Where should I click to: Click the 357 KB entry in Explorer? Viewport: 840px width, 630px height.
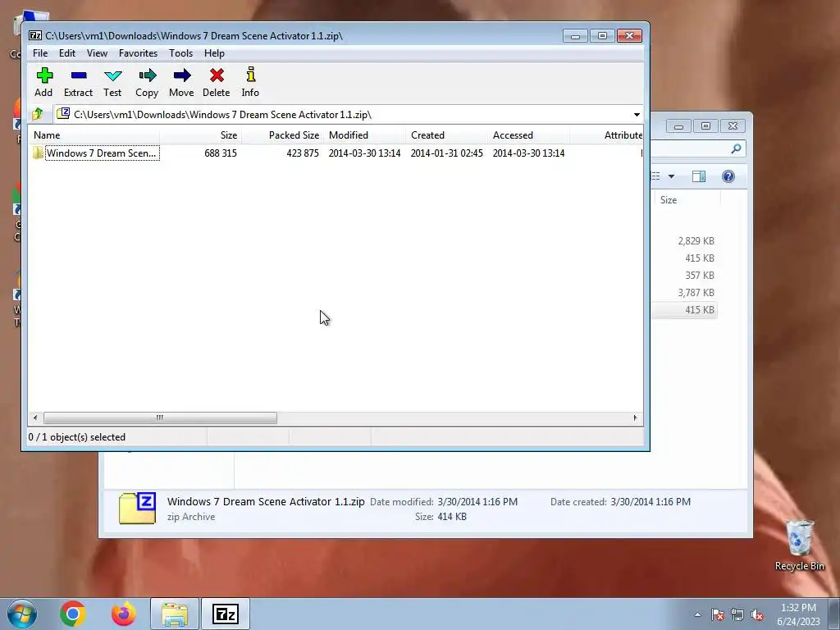tap(699, 275)
